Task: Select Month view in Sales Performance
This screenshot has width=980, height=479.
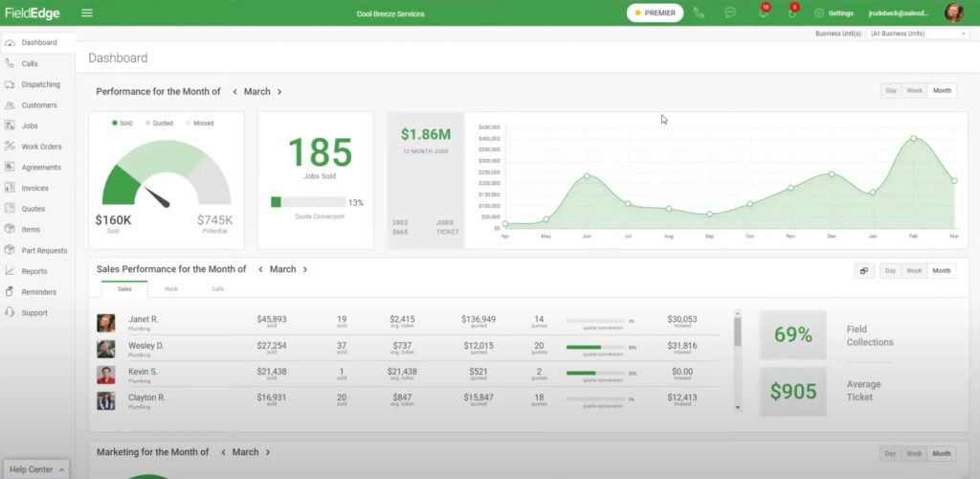Action: click(x=942, y=271)
